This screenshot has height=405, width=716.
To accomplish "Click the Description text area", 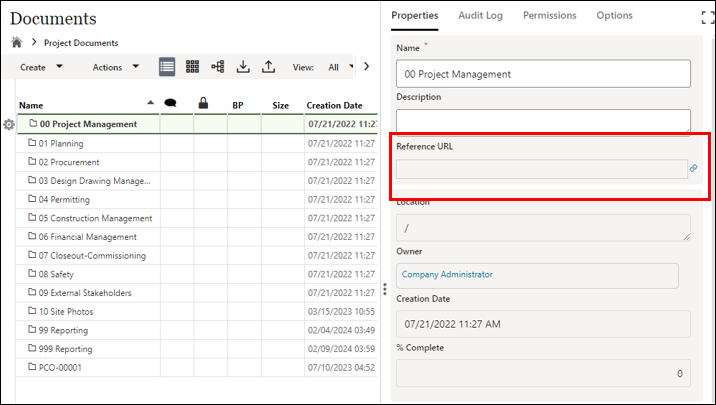I will (x=543, y=122).
